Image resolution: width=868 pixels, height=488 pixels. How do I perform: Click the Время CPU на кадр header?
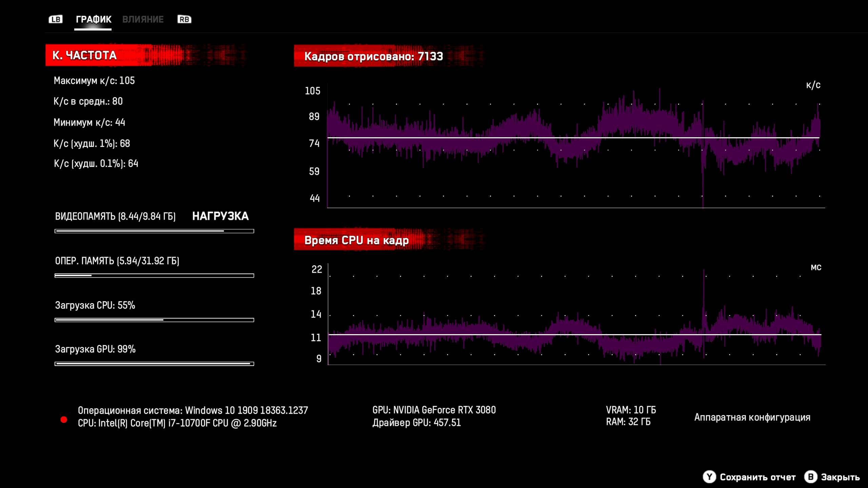pyautogui.click(x=356, y=240)
